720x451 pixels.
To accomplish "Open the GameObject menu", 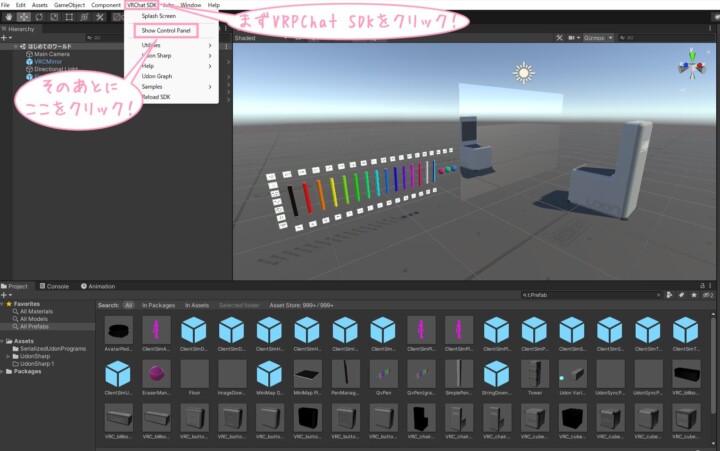I will coord(69,5).
